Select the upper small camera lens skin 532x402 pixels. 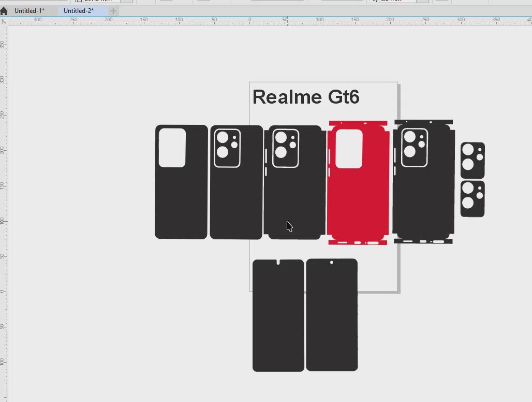[x=472, y=161]
